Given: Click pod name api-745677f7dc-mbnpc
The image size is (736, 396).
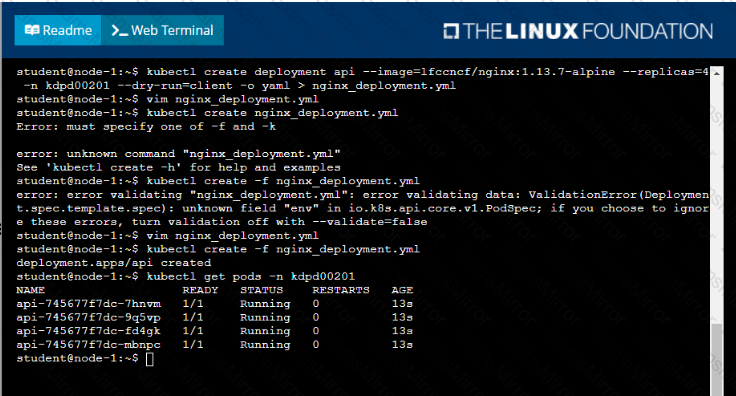Looking at the screenshot, I should point(89,345).
